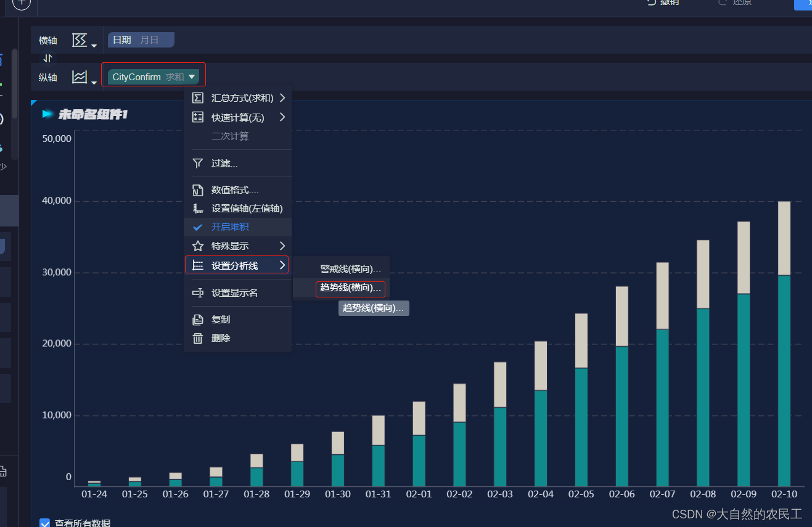The width and height of the screenshot is (812, 527).
Task: Click the 50,000 y-axis label
Action: tap(57, 139)
